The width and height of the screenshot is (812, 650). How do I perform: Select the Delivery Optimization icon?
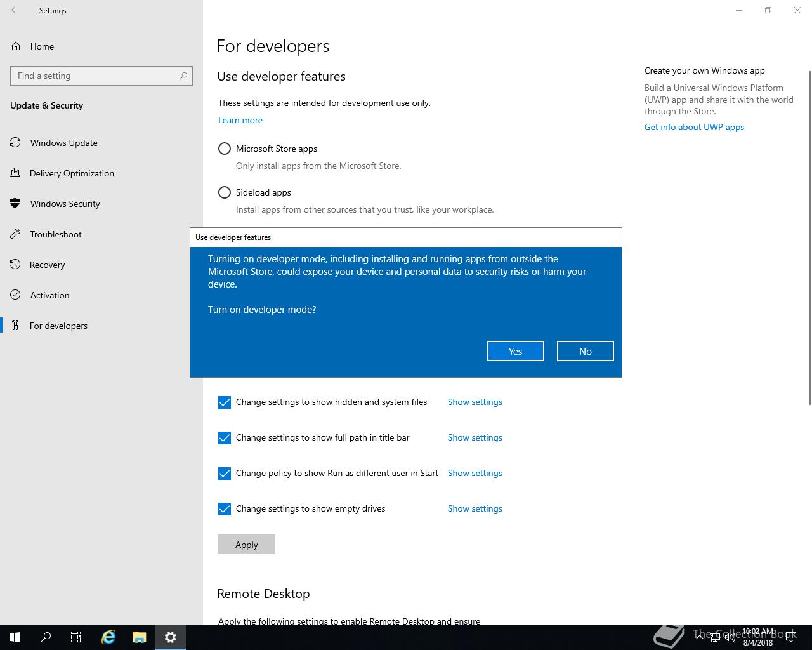[x=15, y=173]
